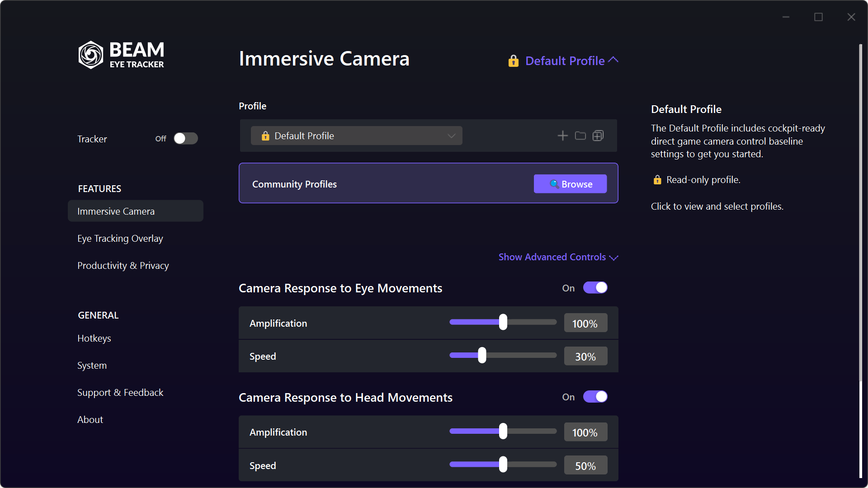Click the eye movement Amplification slider handle
868x488 pixels.
click(503, 322)
